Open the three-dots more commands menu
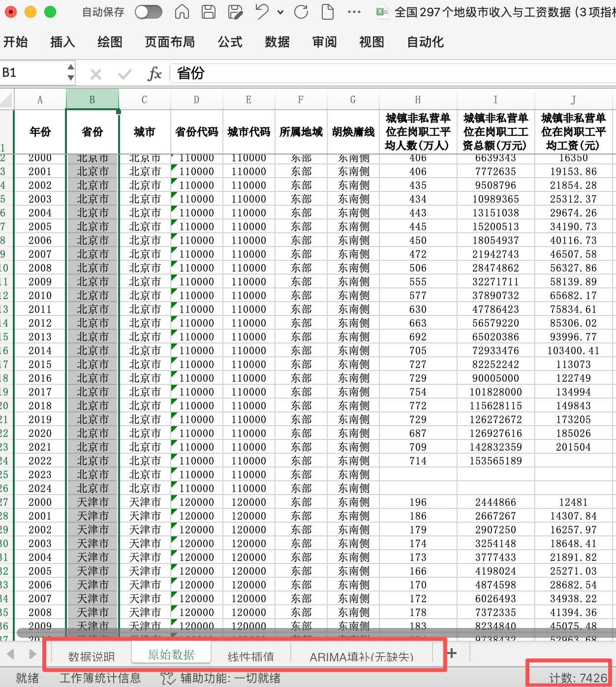The height and width of the screenshot is (687, 616). pyautogui.click(x=354, y=12)
